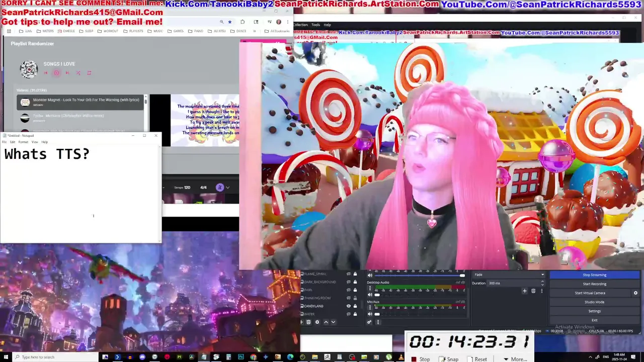Open Chrome extensions puzzle icon

pos(243,22)
